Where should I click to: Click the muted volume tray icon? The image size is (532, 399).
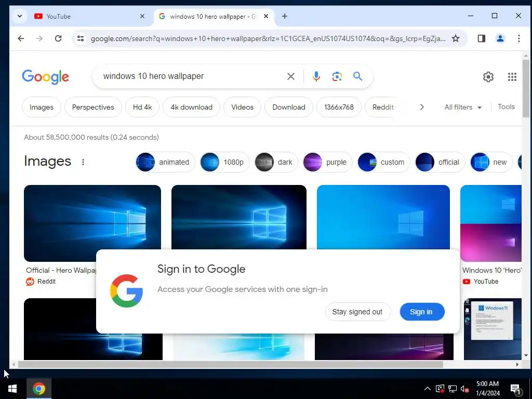(x=464, y=389)
